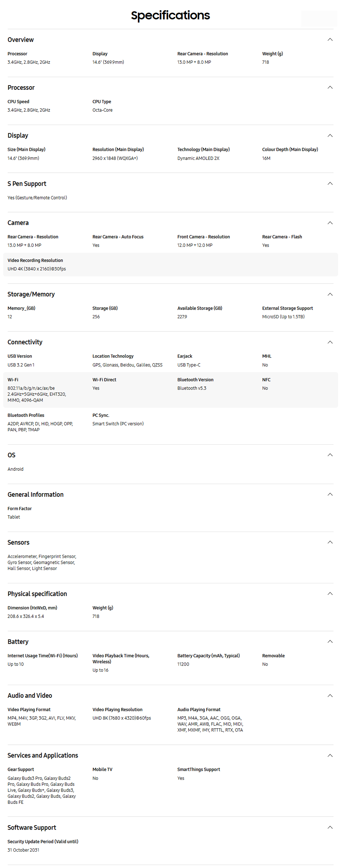Click the S Pen Support chevron icon
This screenshot has height=868, width=343.
tap(330, 184)
